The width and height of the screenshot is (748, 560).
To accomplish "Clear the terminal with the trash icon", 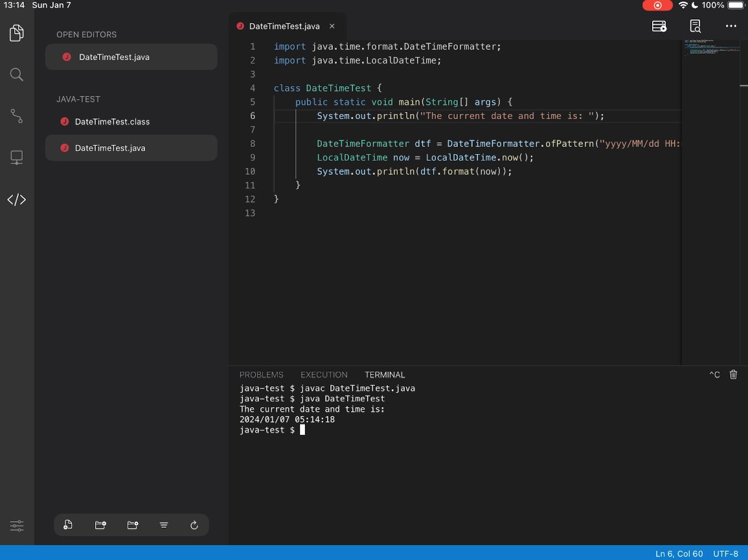I will click(x=732, y=374).
